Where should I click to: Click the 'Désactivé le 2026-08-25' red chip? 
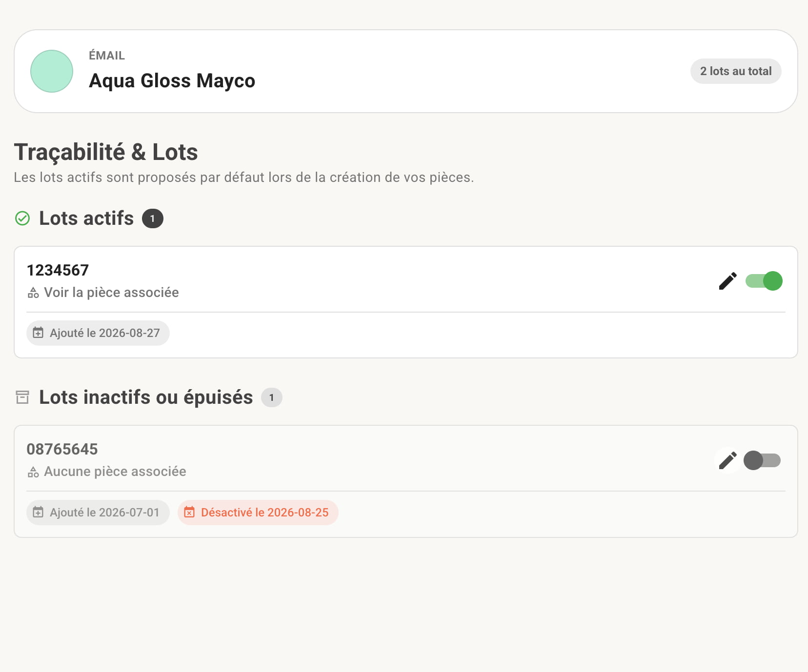[258, 513]
